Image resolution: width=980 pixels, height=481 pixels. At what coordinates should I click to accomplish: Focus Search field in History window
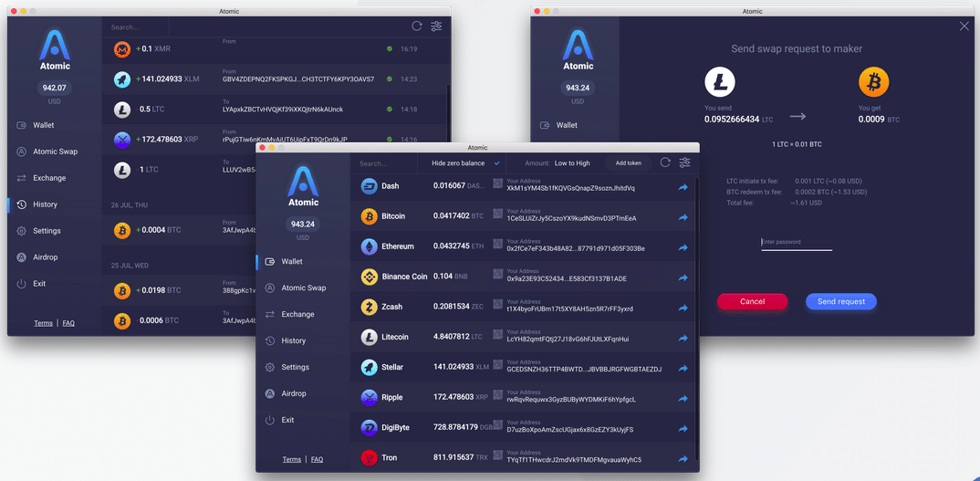click(x=136, y=27)
